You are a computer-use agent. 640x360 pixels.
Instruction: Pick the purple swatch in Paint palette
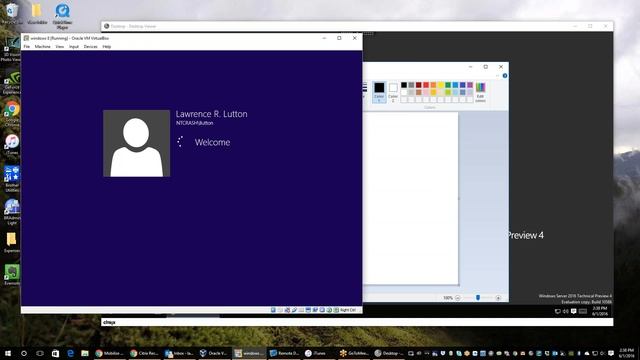[470, 85]
